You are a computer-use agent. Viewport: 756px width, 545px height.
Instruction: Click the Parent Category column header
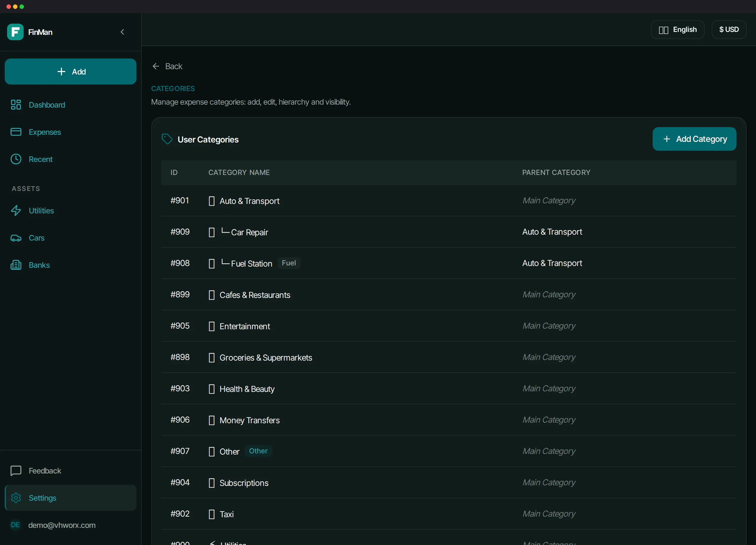point(556,172)
